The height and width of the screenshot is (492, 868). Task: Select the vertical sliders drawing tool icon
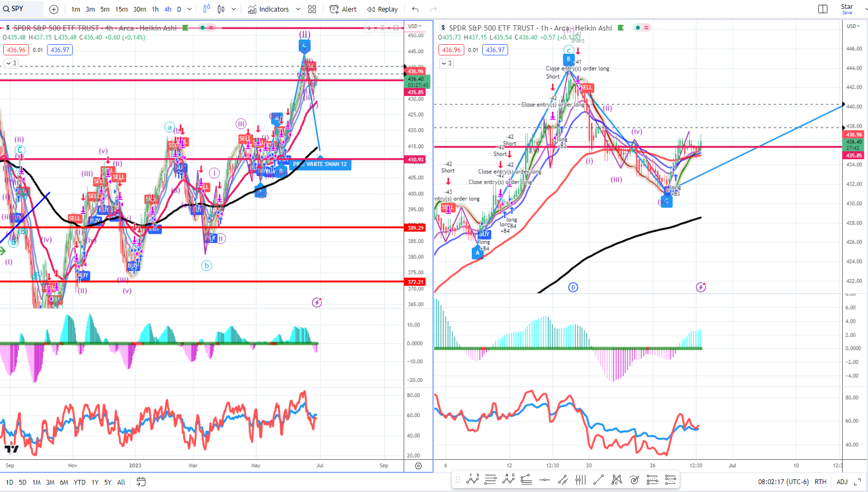[580, 479]
